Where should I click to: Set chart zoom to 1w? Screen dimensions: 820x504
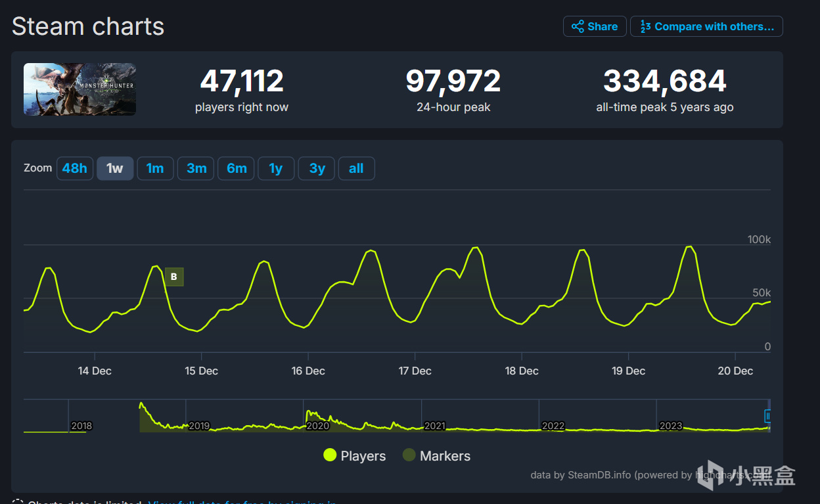(115, 168)
